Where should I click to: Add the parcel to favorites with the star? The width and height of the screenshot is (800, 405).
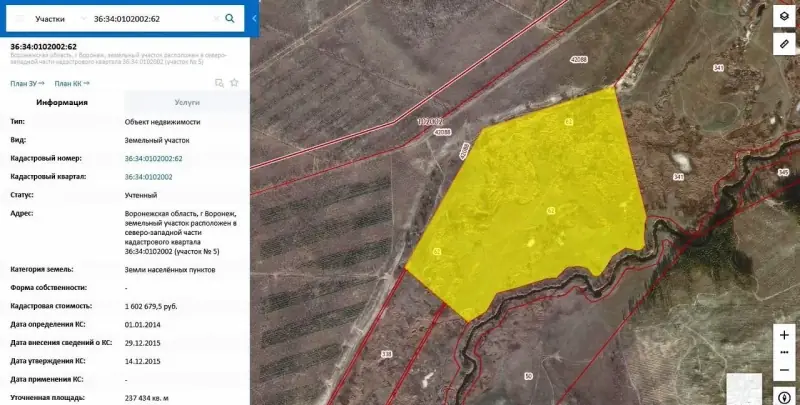[234, 83]
